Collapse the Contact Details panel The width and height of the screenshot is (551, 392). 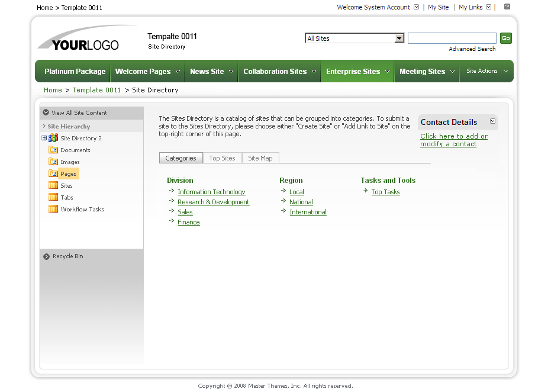point(492,122)
